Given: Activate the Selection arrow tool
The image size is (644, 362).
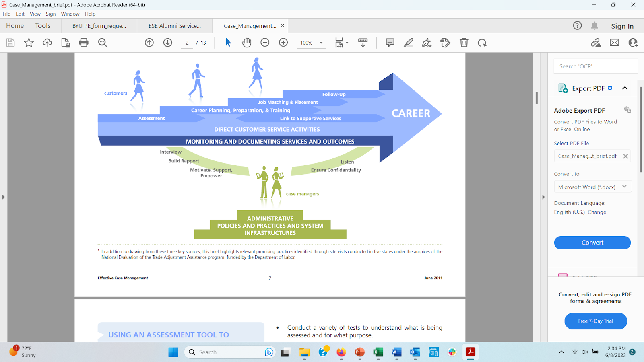Looking at the screenshot, I should pyautogui.click(x=228, y=43).
